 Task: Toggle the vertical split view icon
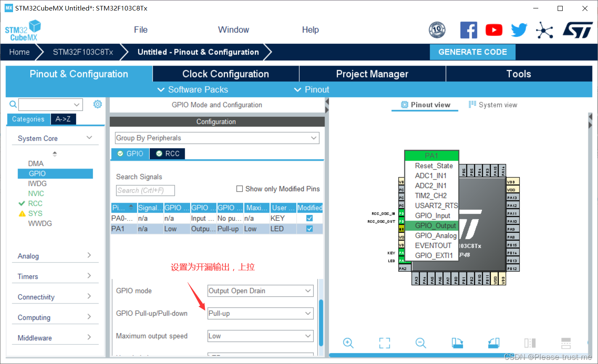(530, 343)
